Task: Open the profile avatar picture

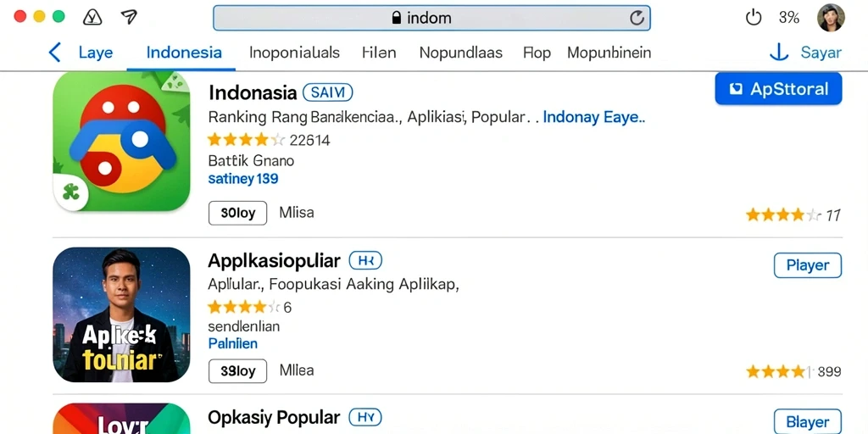Action: pos(831,18)
